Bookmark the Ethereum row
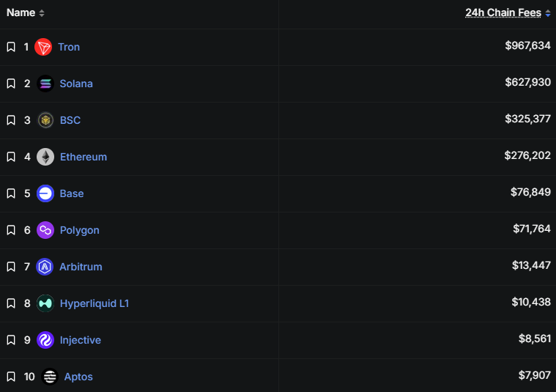556x392 pixels. pos(11,157)
